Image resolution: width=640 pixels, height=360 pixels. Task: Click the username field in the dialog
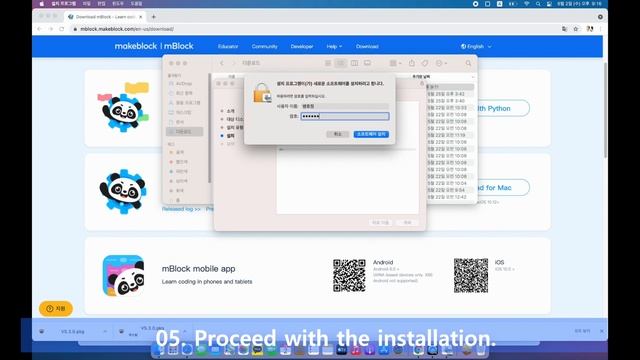click(x=345, y=106)
